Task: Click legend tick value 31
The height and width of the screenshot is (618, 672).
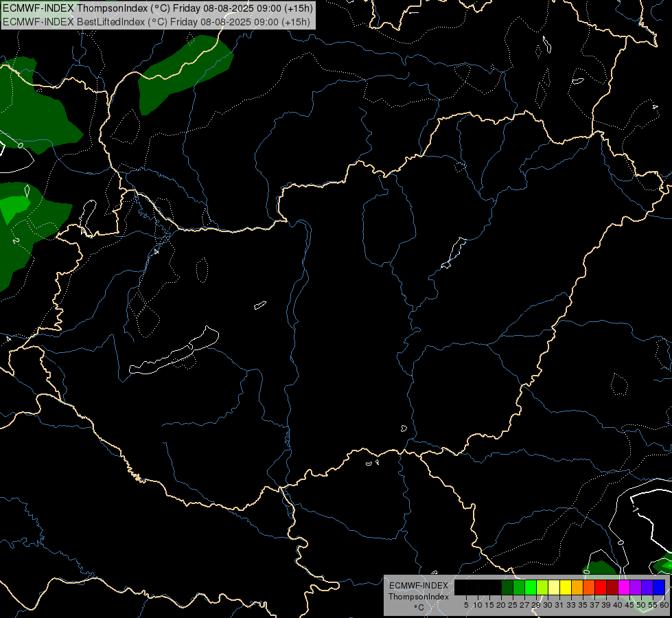Action: click(559, 605)
